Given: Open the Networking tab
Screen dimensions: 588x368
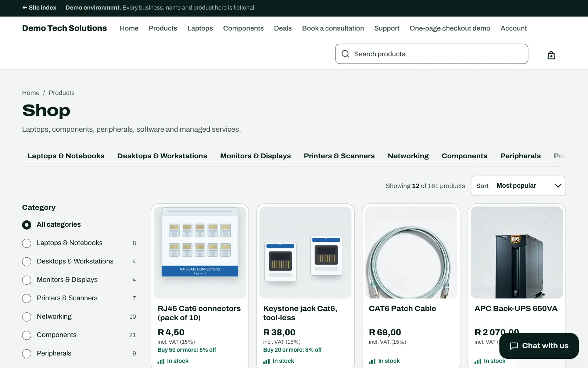Looking at the screenshot, I should coord(408,156).
